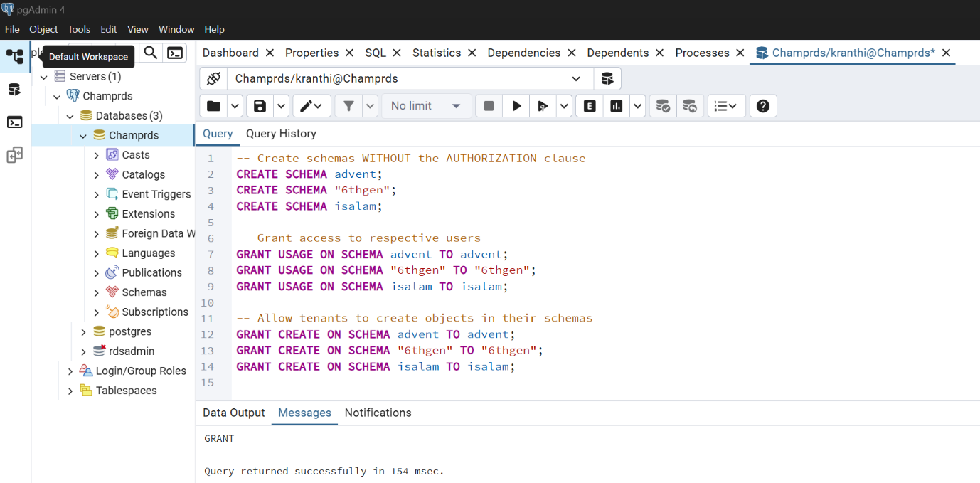Screen dimensions: 980x483
Task: Click the Rollback transaction icon
Action: 690,106
